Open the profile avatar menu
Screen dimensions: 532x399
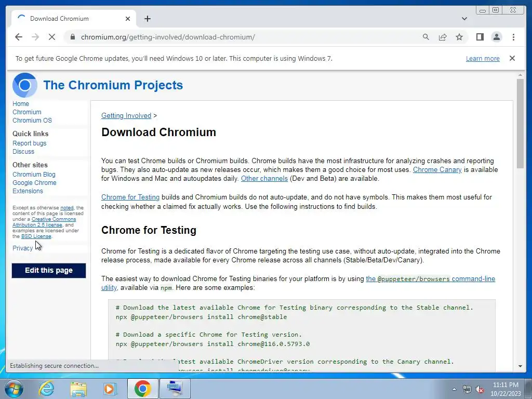[x=496, y=37]
